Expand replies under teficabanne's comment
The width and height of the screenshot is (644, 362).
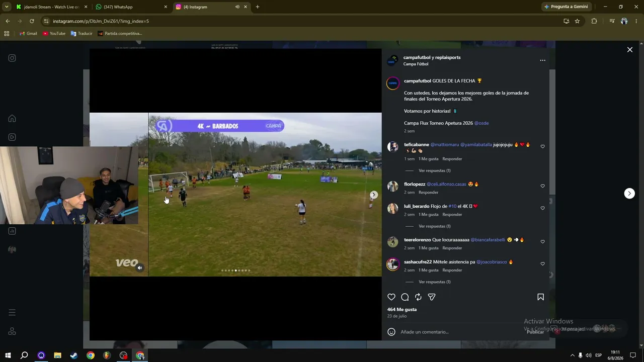435,170
